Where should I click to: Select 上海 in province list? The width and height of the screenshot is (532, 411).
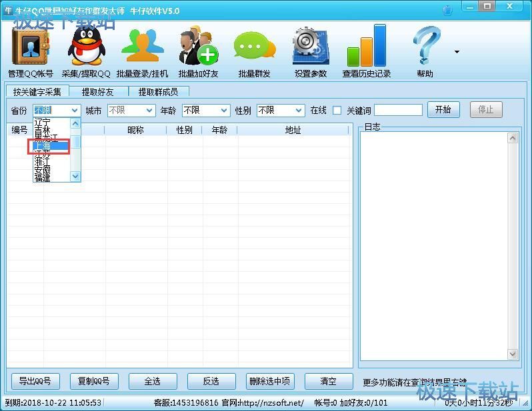(x=51, y=146)
